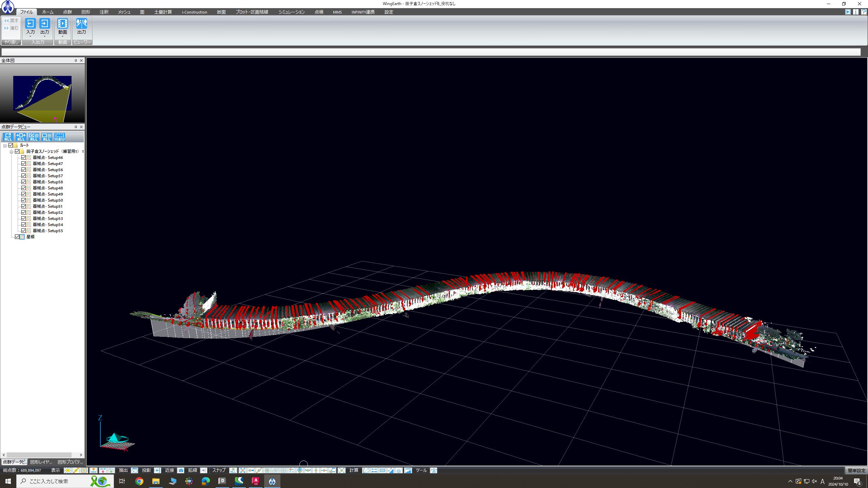Open Google Chrome from the taskbar
This screenshot has height=488, width=868.
click(x=139, y=481)
